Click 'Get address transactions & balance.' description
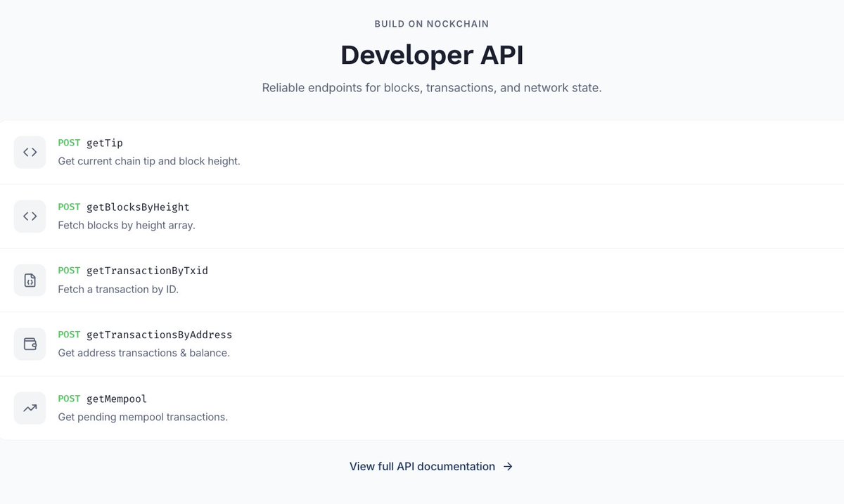Screen dimensions: 844x504 (144, 353)
